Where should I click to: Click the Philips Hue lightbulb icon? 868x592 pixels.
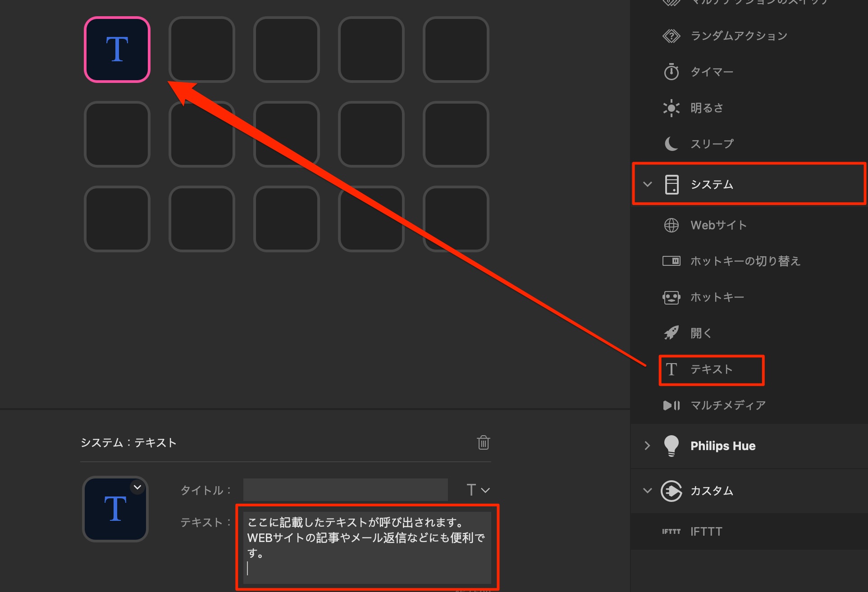tap(671, 446)
